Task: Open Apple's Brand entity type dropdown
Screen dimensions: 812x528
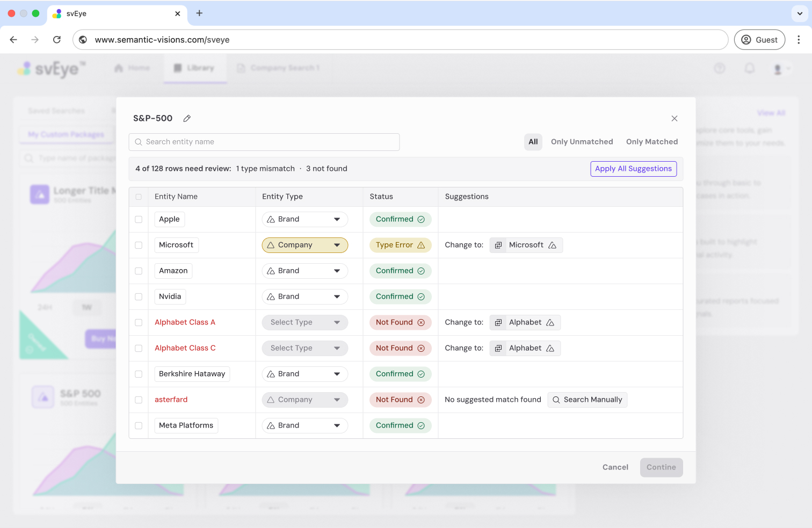Action: click(305, 219)
